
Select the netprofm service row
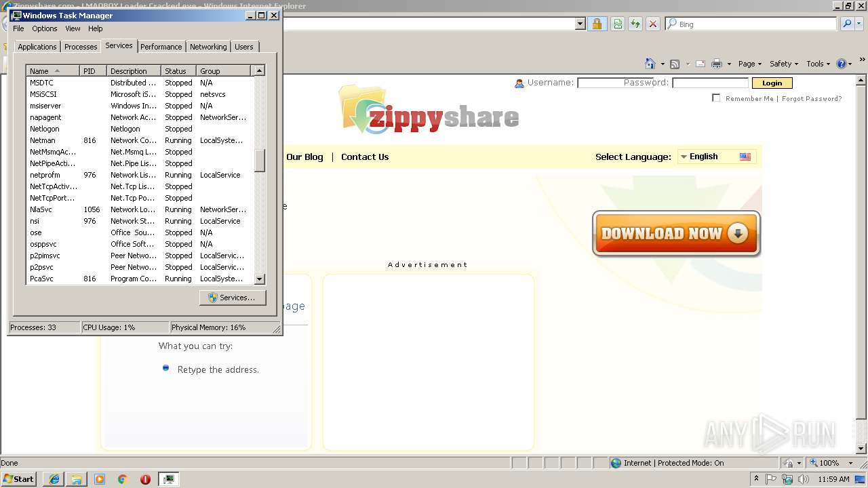pos(140,175)
